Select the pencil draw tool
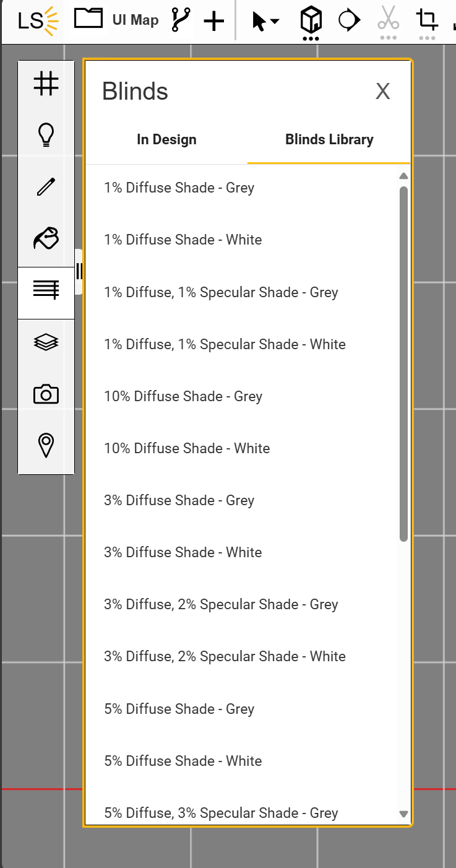 (46, 186)
